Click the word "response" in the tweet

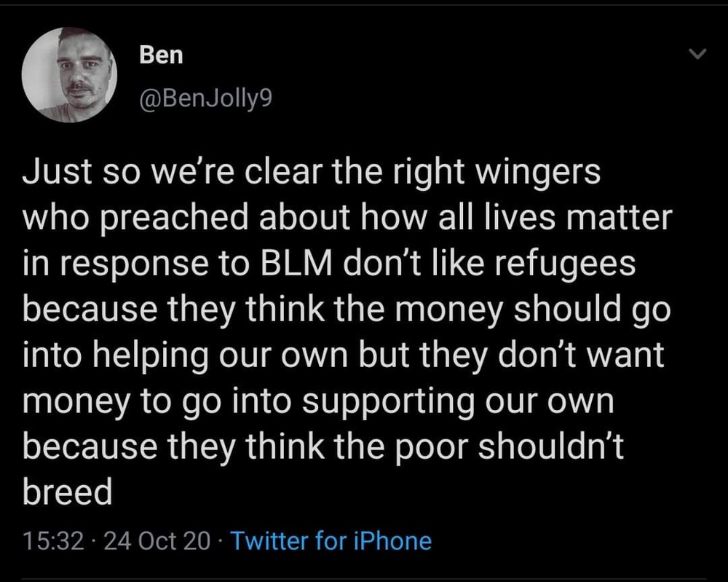(121, 264)
